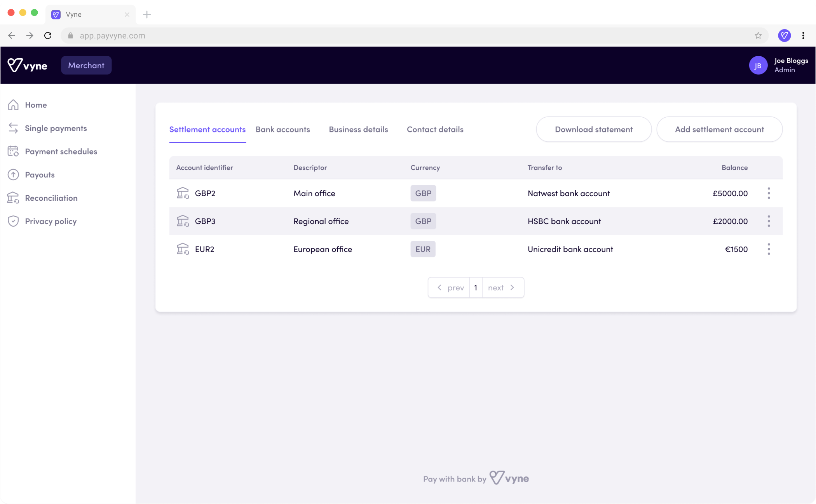This screenshot has width=816, height=504.
Task: Open Home from the sidebar icon
Action: [13, 105]
